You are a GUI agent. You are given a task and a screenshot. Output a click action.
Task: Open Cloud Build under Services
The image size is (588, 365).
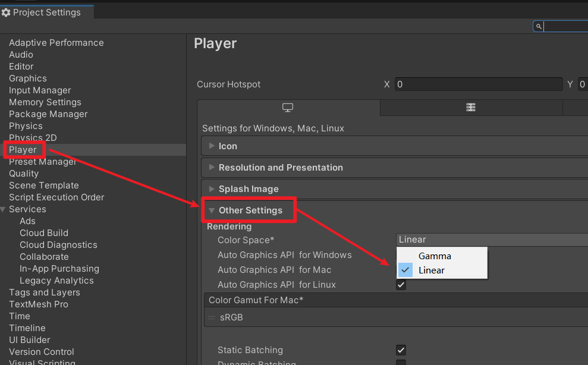[44, 233]
